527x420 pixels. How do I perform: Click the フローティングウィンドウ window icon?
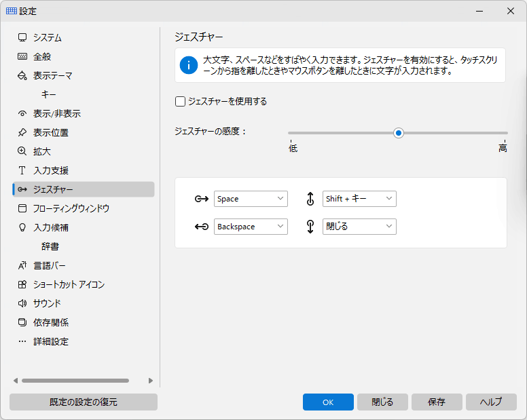(x=22, y=208)
